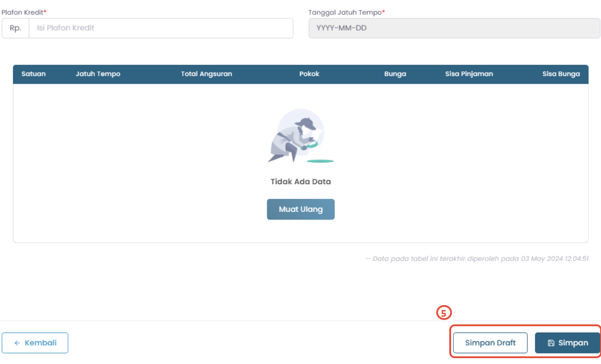Click the Jatuh Tempo column header
The image size is (601, 364).
click(98, 74)
